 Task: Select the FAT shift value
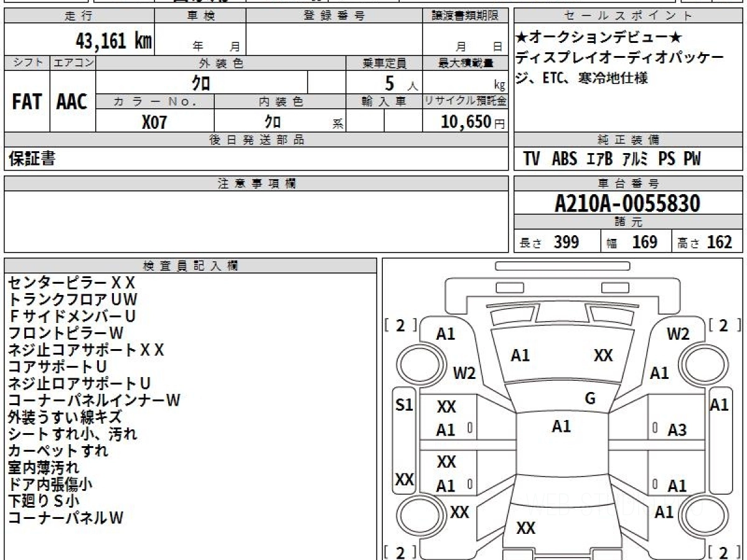[x=27, y=101]
